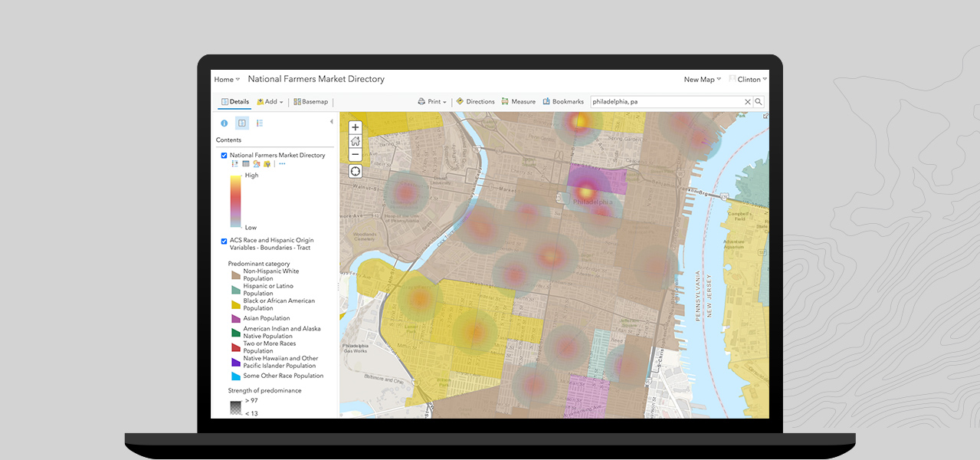Click Native Hawaiian Pacific Islander swatch
The height and width of the screenshot is (460, 980).
click(x=236, y=362)
